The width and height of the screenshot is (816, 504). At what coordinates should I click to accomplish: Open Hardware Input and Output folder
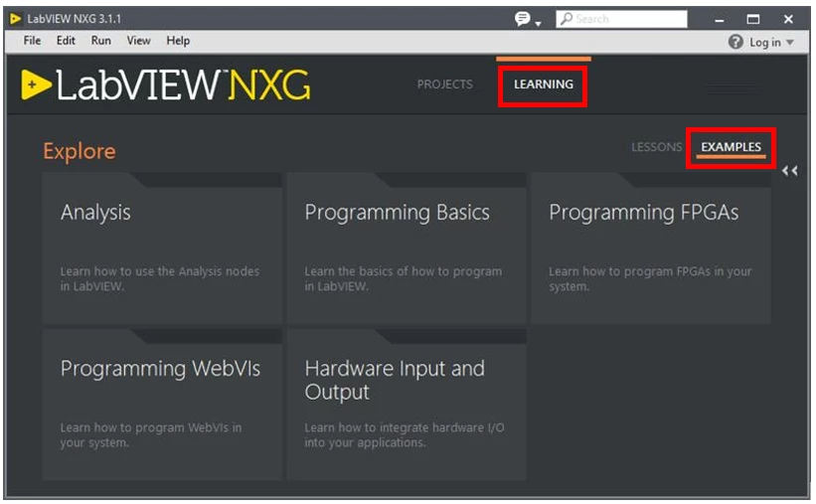pos(407,405)
